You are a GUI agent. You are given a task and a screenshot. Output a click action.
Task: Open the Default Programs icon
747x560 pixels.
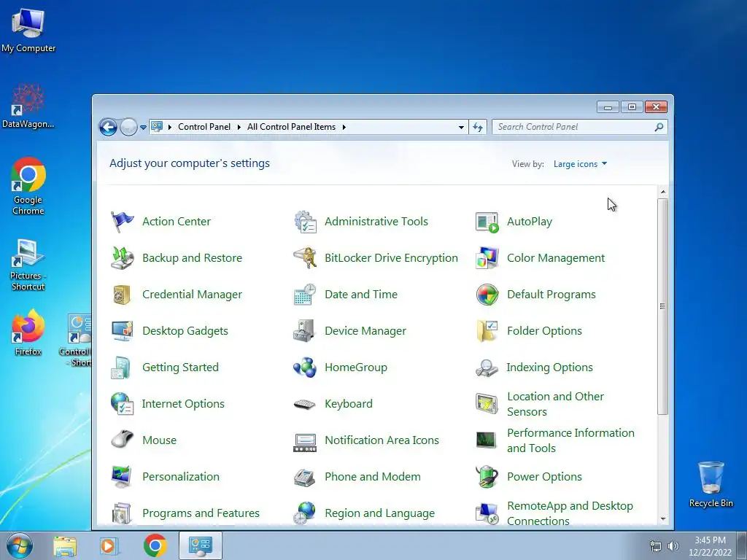tap(487, 295)
